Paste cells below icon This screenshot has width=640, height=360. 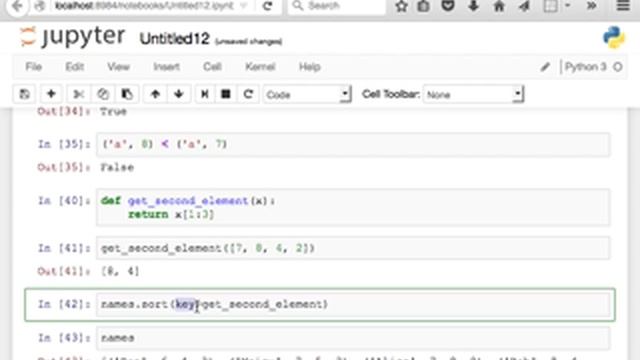127,94
